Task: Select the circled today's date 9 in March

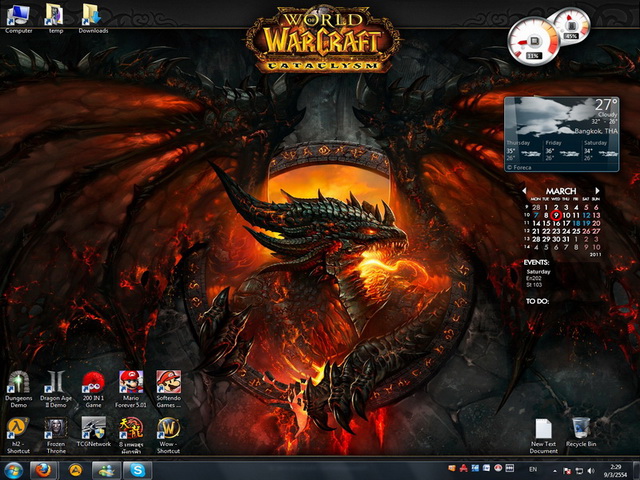Action: tap(556, 215)
